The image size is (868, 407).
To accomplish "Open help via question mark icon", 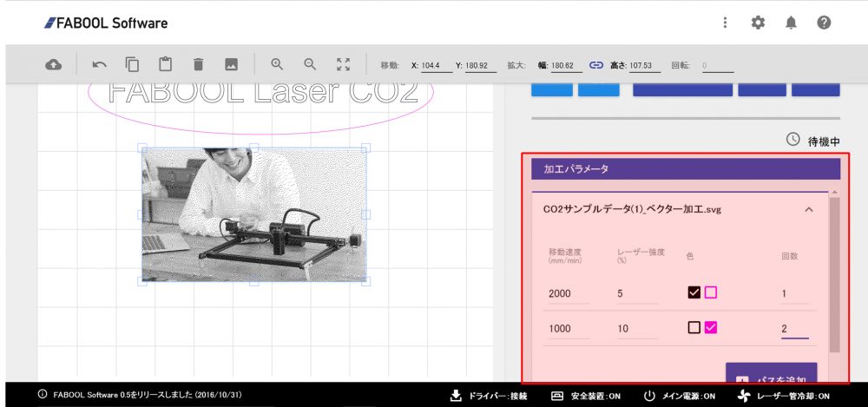I will coord(824,23).
